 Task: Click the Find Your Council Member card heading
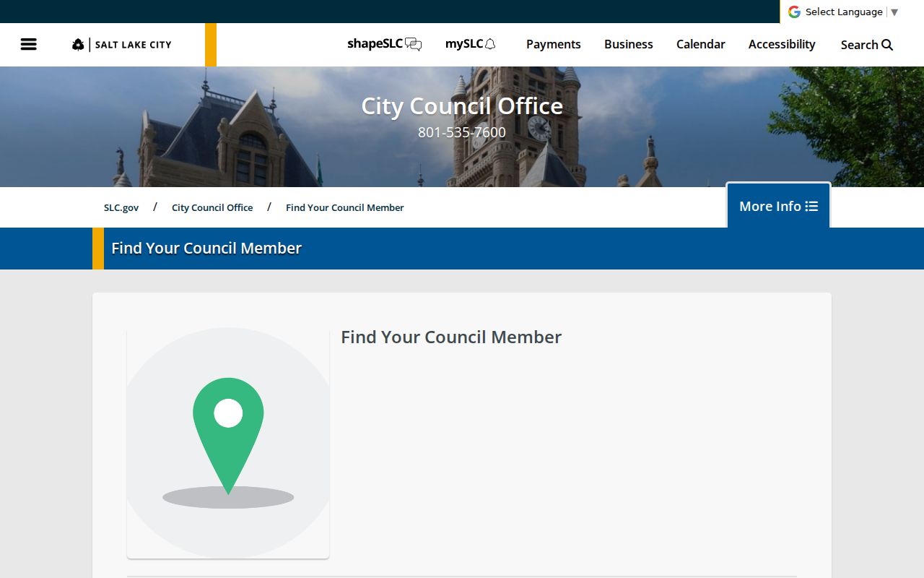[451, 337]
